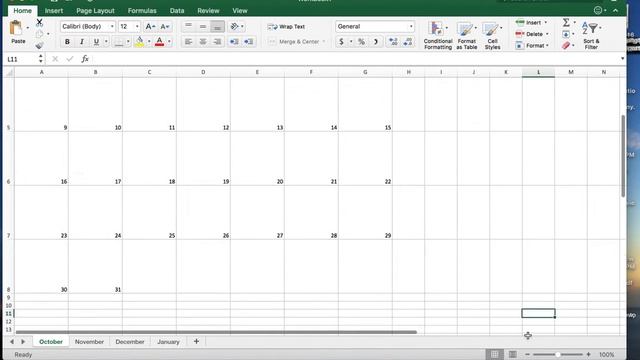Viewport: 640px width, 360px height.
Task: Click the decrease decimal icon
Action: pyautogui.click(x=408, y=42)
